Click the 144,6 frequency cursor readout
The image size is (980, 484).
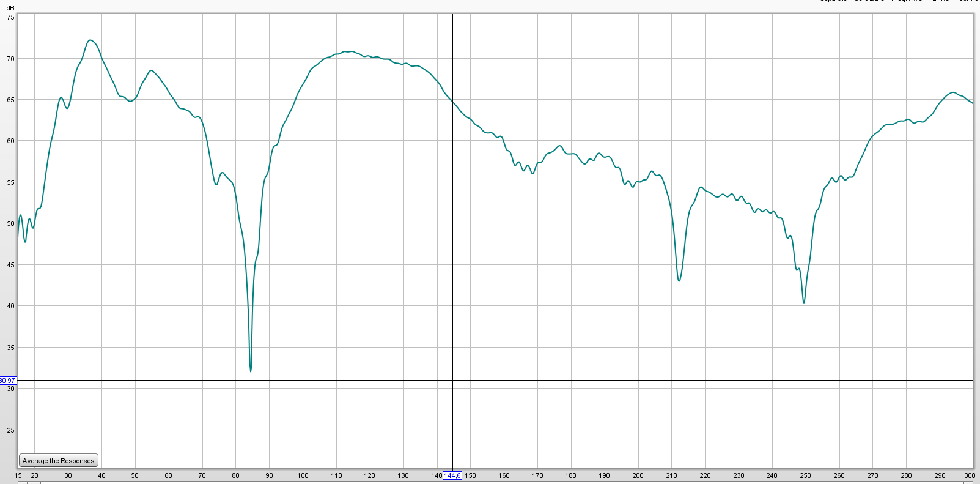coord(452,475)
